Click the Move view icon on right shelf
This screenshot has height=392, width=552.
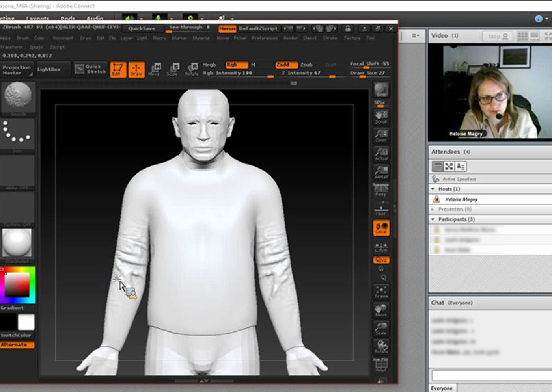tap(381, 310)
